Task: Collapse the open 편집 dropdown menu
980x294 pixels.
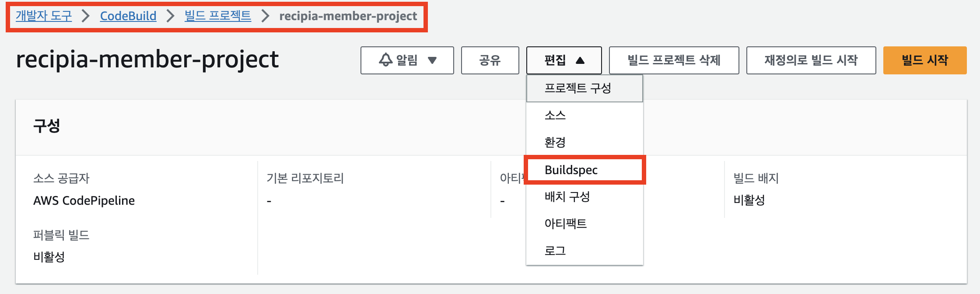Action: click(563, 60)
